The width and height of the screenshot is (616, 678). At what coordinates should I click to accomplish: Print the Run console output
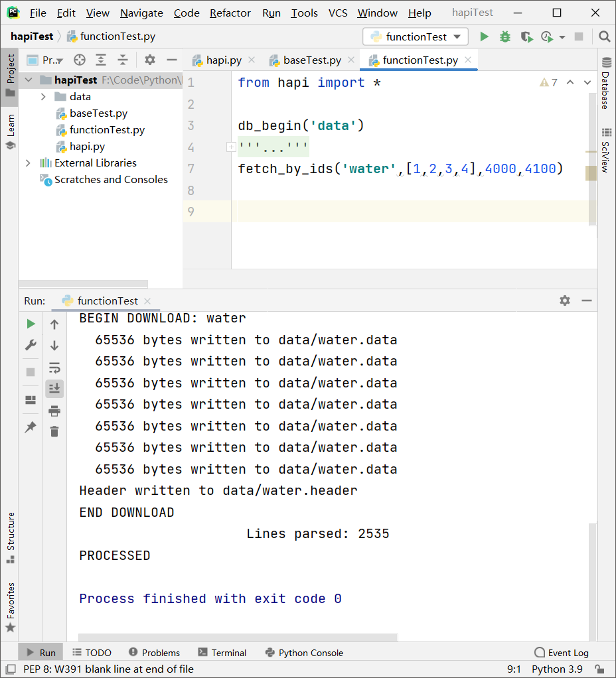(x=54, y=411)
